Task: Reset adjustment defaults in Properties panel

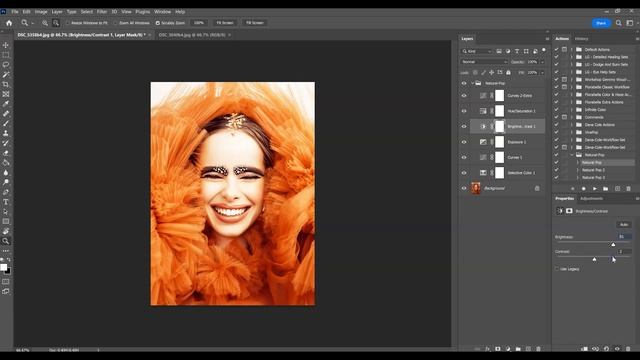Action: click(606, 349)
